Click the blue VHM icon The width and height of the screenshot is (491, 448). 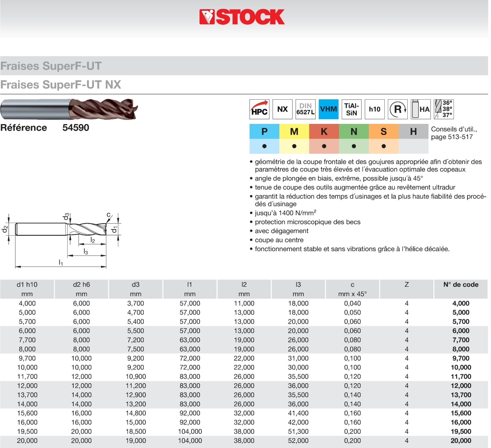[x=329, y=109]
